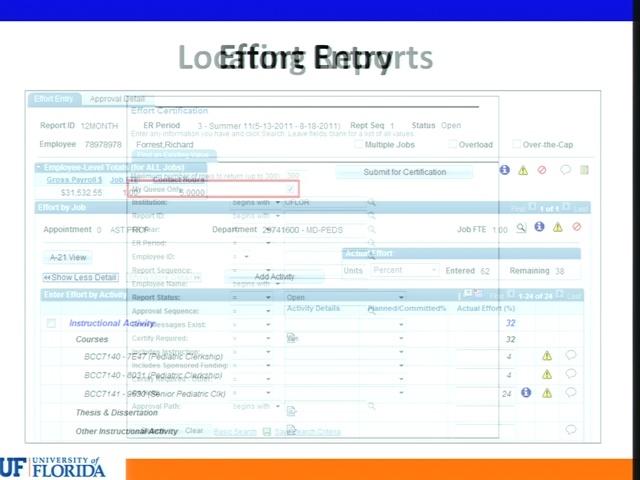Open the Report Status operator dropdown

point(251,297)
